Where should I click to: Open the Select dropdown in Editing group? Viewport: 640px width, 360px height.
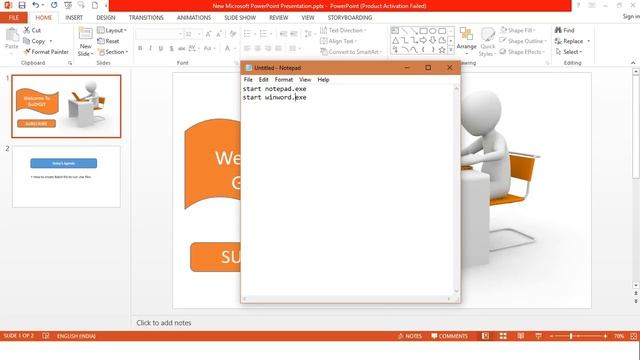[x=569, y=52]
